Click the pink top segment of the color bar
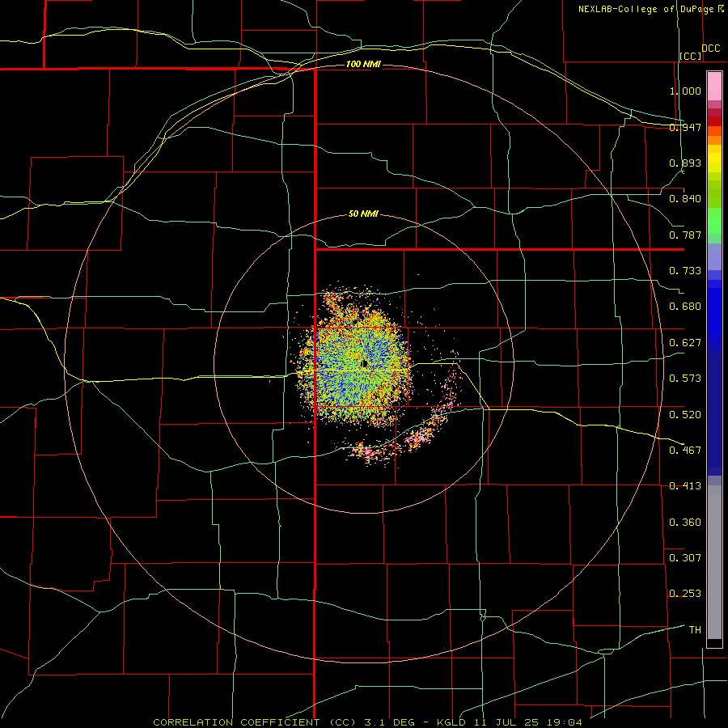Viewport: 728px width, 728px height. coord(714,87)
